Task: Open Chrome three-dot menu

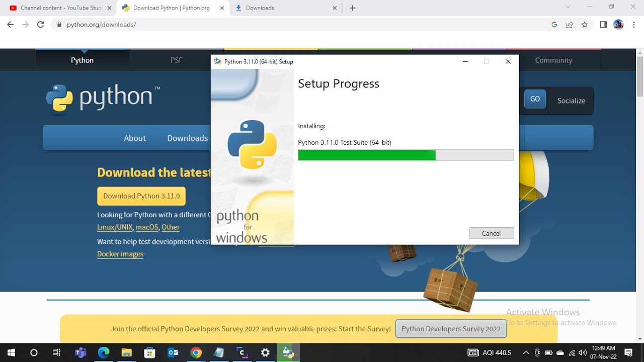Action: tap(633, 25)
